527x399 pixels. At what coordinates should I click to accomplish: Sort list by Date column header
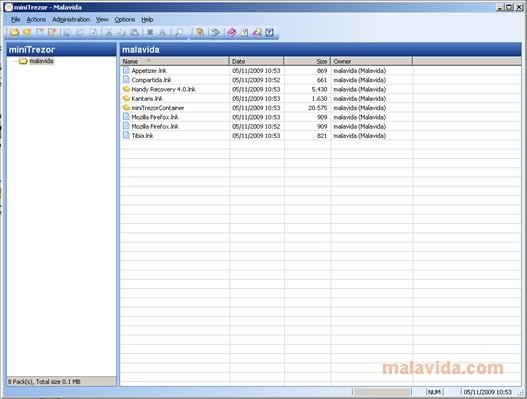click(256, 61)
